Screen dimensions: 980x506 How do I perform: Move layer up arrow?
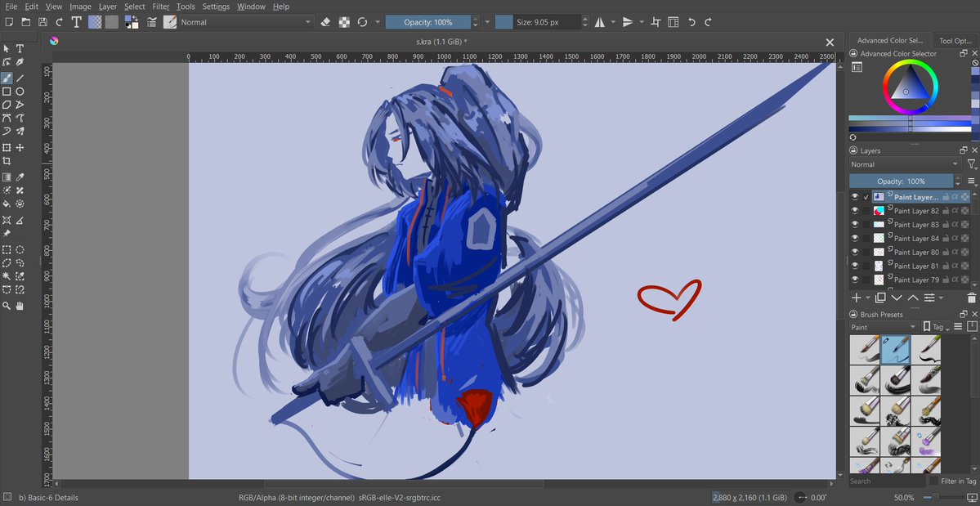pos(913,298)
